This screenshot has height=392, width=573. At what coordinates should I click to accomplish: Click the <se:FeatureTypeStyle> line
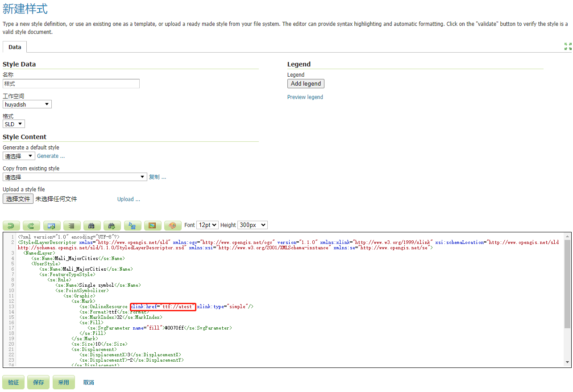67,274
